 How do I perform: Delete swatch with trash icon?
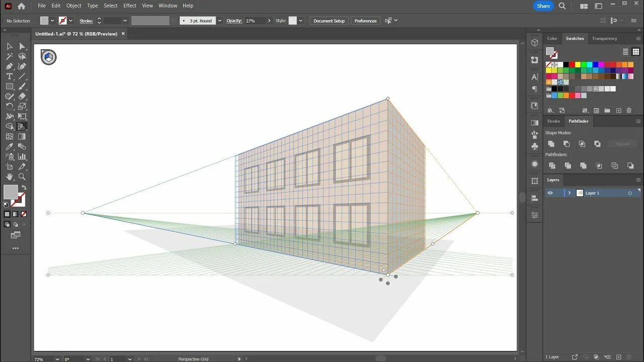[x=629, y=111]
